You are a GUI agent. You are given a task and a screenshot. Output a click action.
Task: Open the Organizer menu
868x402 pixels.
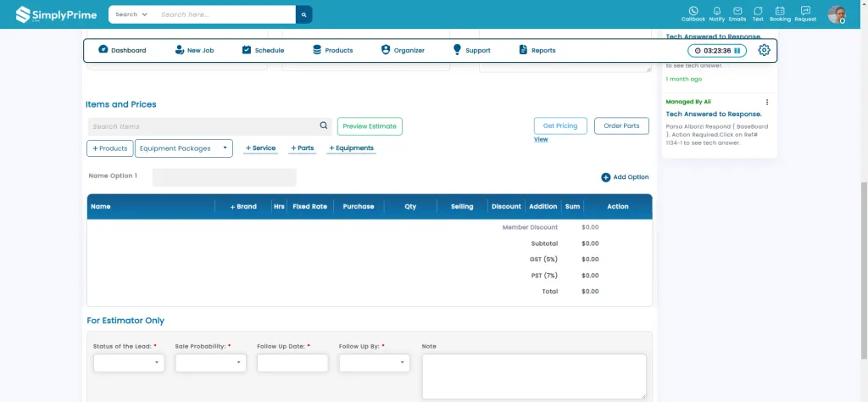tap(403, 50)
